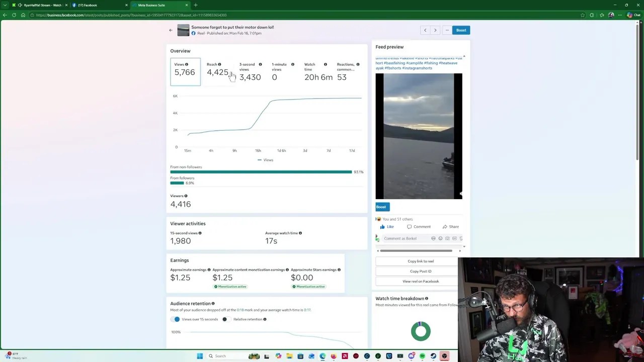Select the Watch time metric

318,72
